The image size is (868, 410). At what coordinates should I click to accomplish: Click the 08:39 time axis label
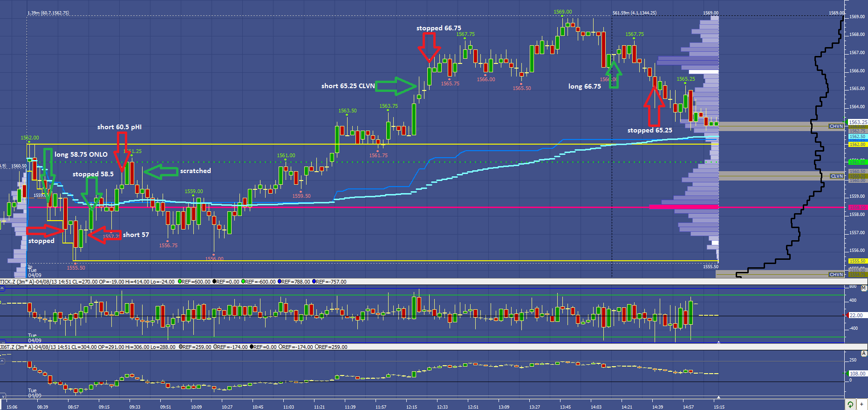43,407
